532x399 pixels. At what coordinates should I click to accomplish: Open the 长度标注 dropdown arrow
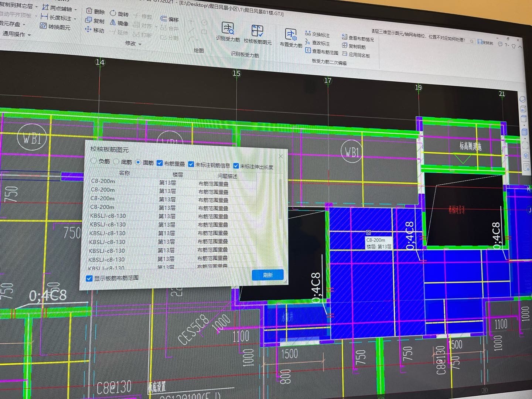[75, 18]
